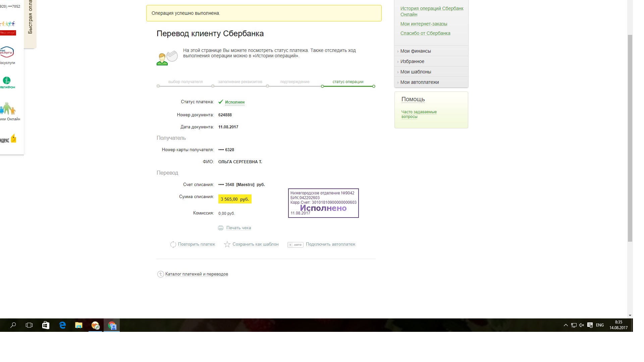Click the star icon for saving template
This screenshot has height=362, width=644.
coord(227,244)
